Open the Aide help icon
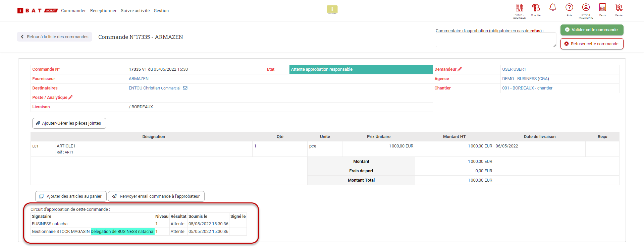Viewport: 644px width, 248px height. (x=569, y=7)
